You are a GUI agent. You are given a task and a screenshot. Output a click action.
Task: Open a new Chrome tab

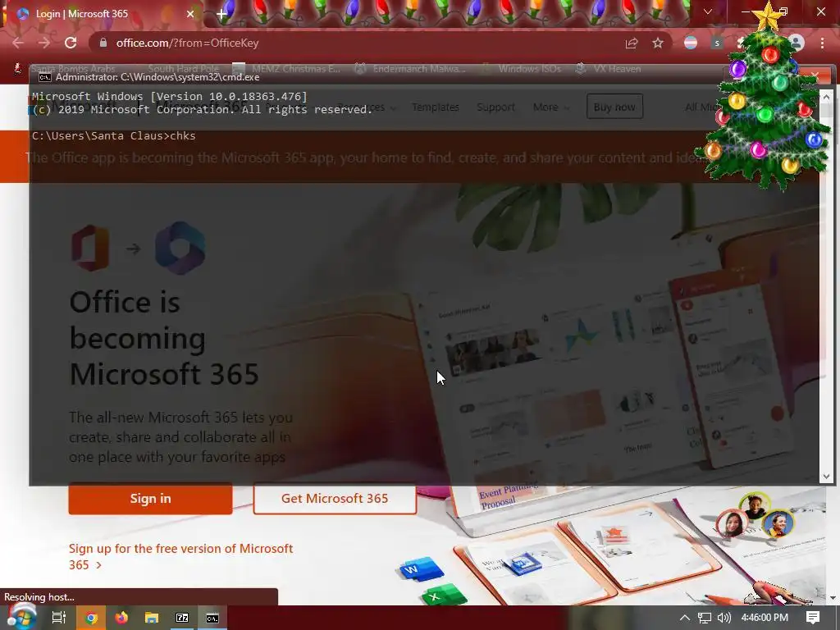221,14
